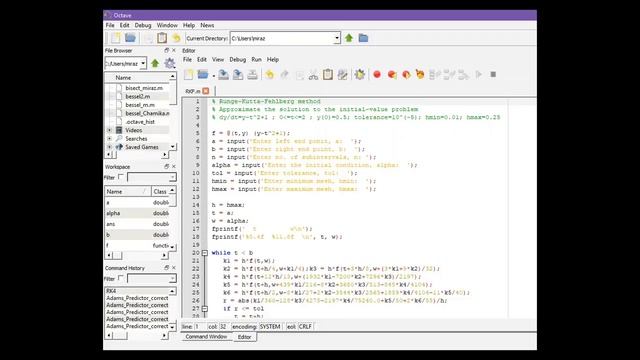Close the Workspace panel
640x360 pixels.
174,167
